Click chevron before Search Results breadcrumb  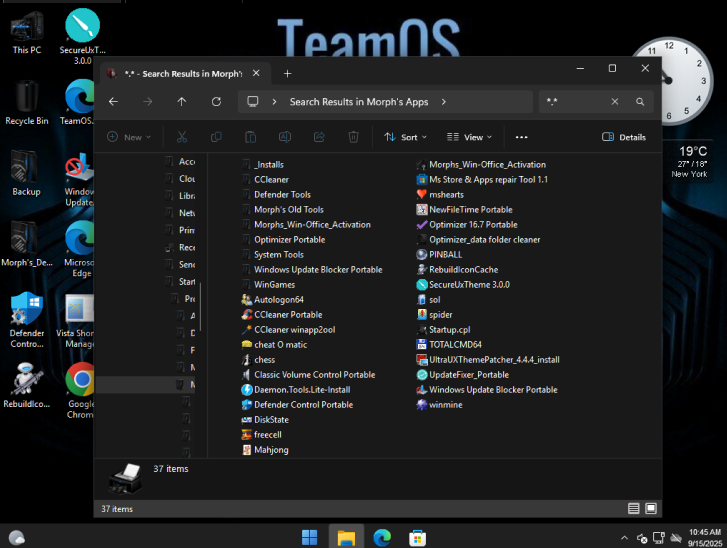[x=274, y=102]
